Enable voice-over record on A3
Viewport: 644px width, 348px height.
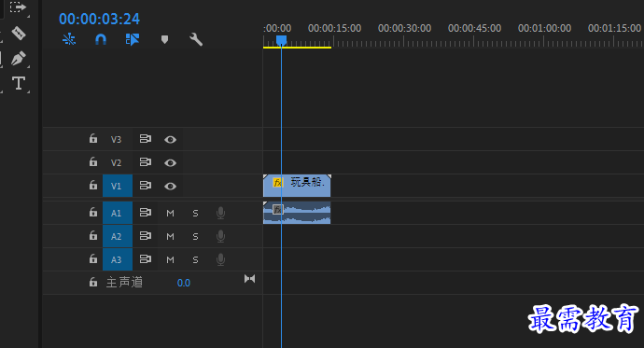pos(220,259)
